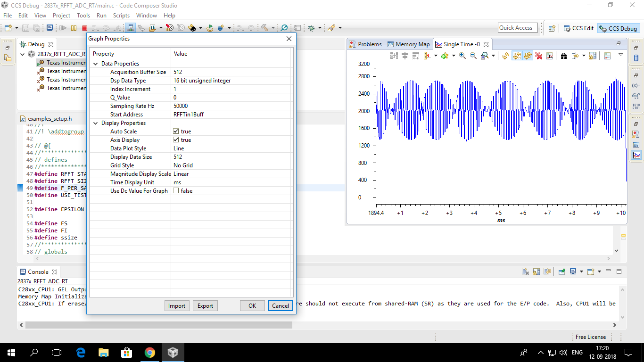The width and height of the screenshot is (644, 362).
Task: Click the Display Selected Console monitor icon
Action: pos(573,271)
